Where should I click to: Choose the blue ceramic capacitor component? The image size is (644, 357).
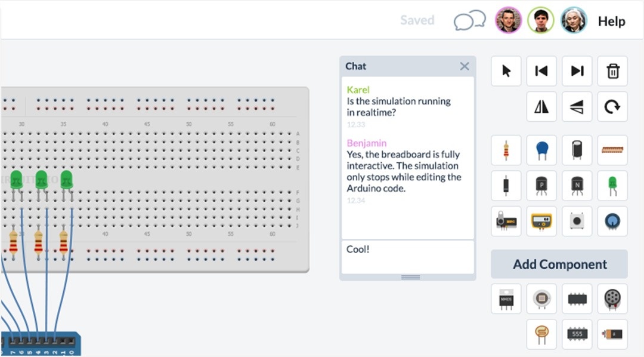[541, 150]
